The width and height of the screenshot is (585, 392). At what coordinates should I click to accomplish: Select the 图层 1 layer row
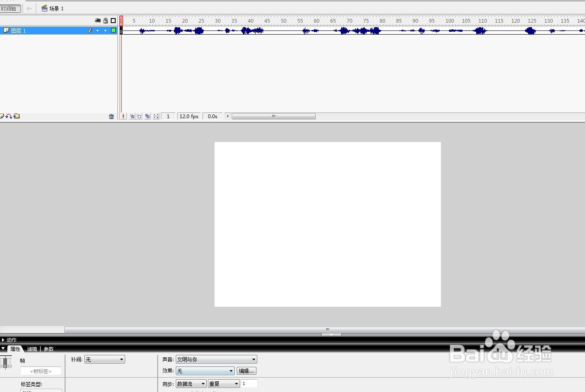59,30
